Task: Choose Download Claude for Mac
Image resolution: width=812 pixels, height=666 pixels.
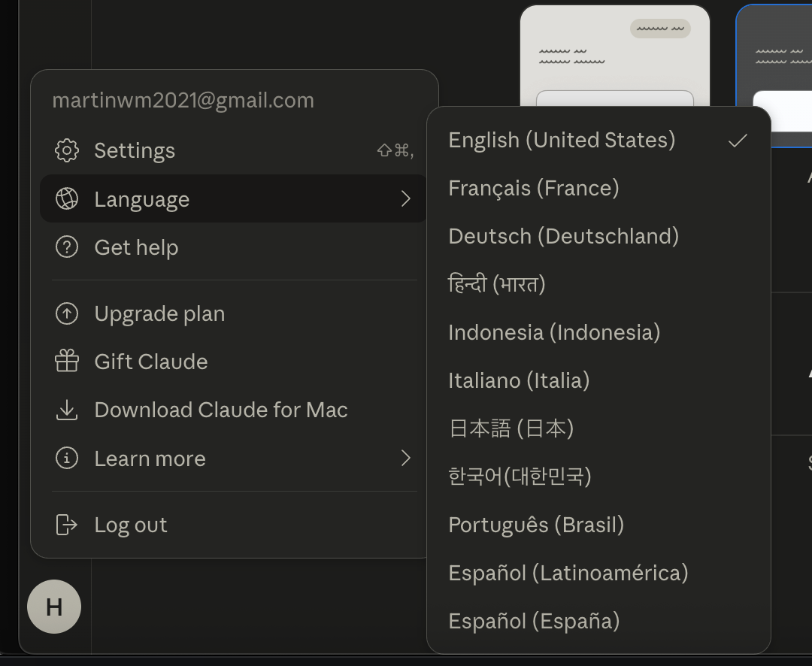Action: (x=234, y=410)
